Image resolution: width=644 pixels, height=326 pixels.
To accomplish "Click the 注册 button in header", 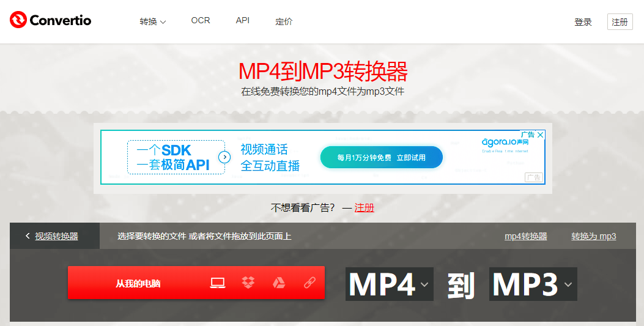I will (620, 22).
